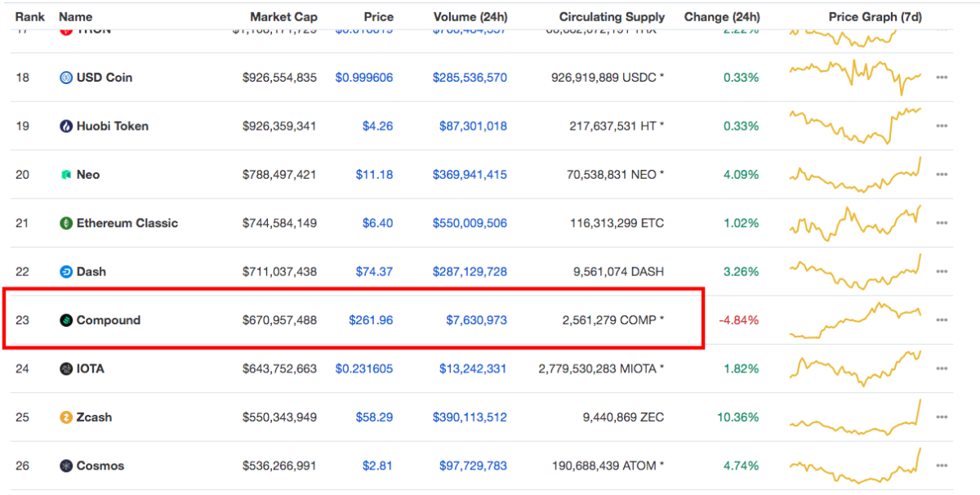This screenshot has height=495, width=980.
Task: Click Dash price $74.37
Action: [x=375, y=272]
